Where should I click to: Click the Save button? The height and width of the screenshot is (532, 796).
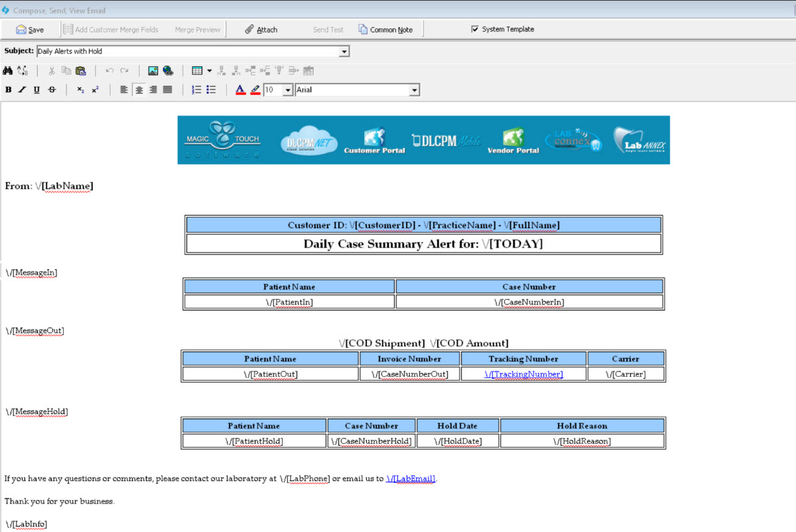[30, 30]
